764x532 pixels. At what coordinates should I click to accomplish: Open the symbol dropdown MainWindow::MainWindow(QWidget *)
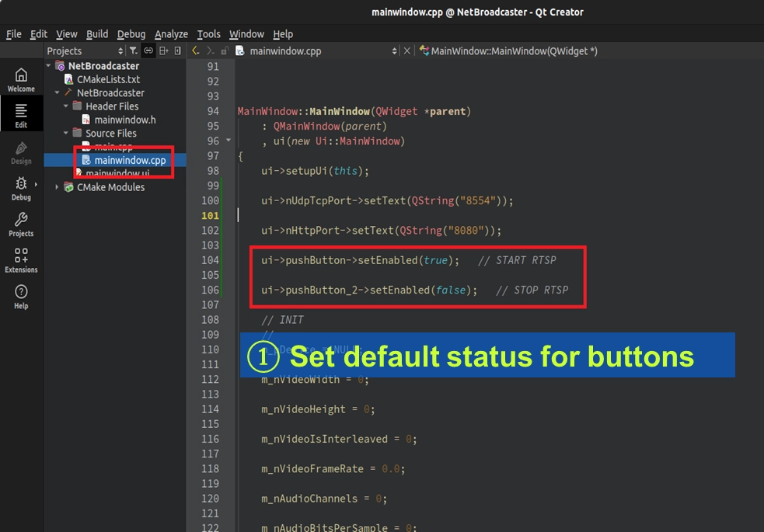click(x=514, y=50)
